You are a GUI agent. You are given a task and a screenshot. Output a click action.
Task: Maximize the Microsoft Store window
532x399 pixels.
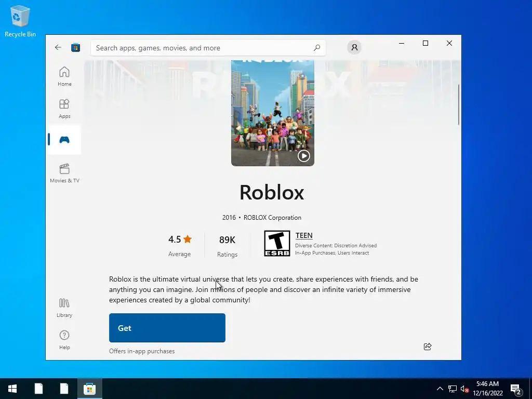[425, 43]
